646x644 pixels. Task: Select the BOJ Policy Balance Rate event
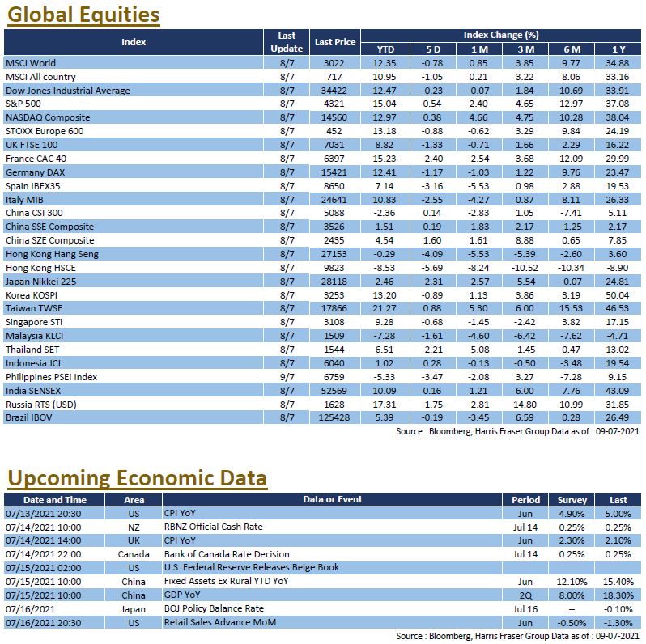(214, 608)
